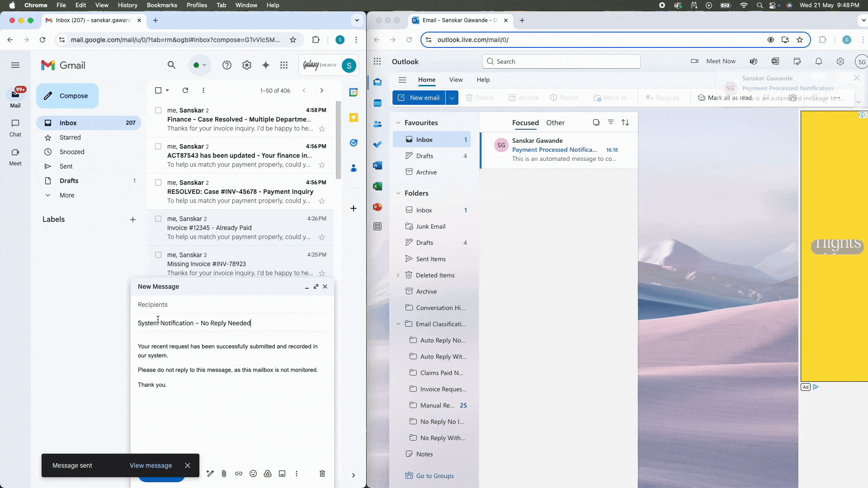Screen dimensions: 868x488
Task: Insert emoji in the new message
Action: (x=253, y=474)
